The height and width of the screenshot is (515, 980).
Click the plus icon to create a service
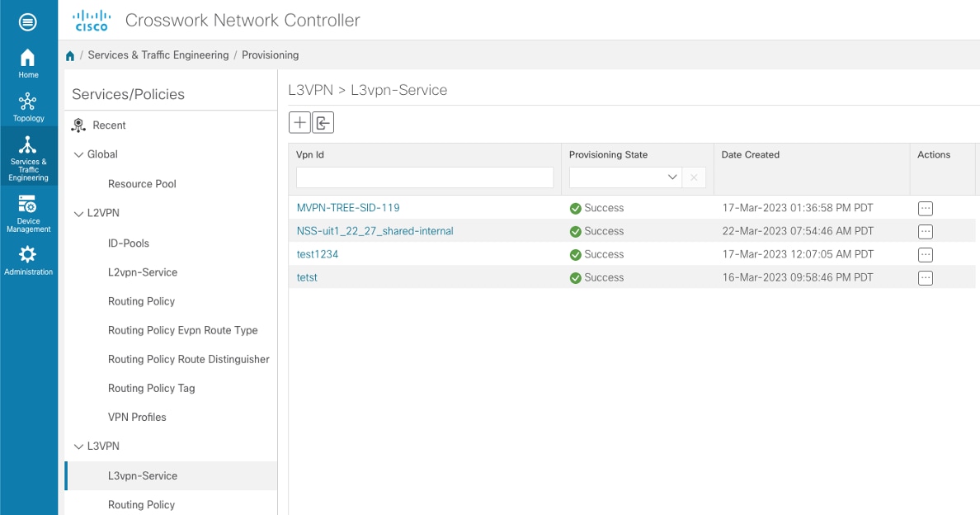299,122
